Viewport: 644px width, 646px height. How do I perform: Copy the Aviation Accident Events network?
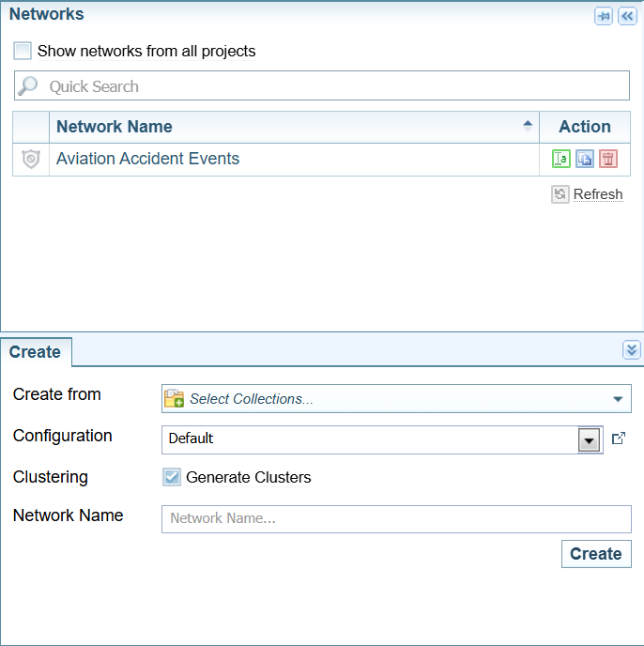(585, 159)
